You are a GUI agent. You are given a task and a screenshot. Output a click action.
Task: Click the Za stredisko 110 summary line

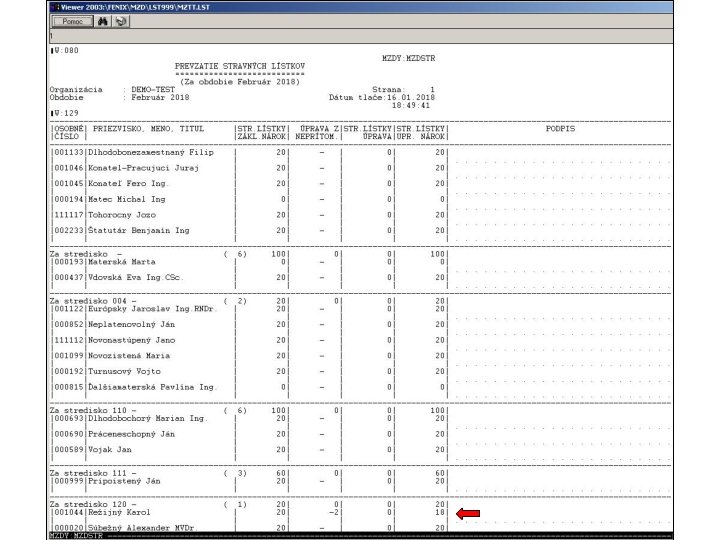pos(248,411)
